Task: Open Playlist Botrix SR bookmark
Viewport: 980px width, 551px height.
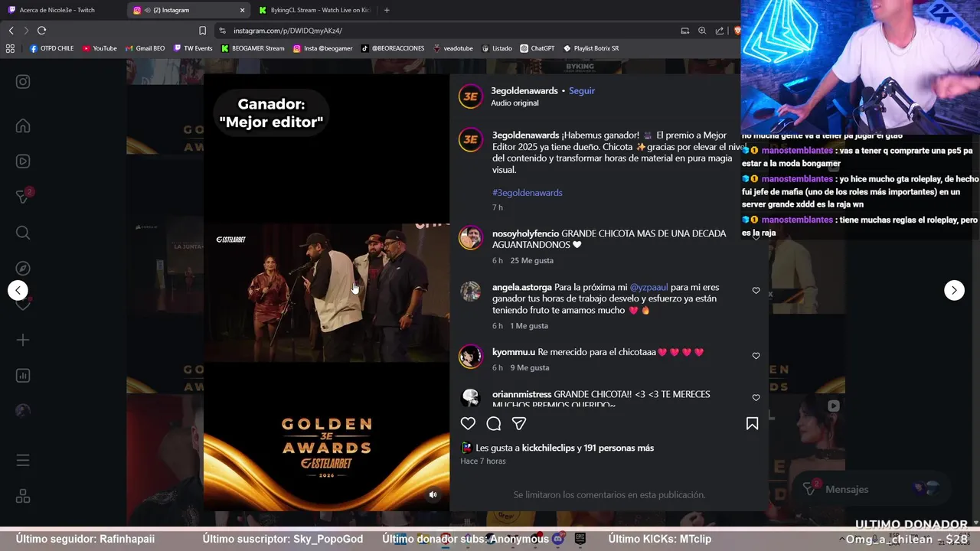Action: (x=591, y=48)
